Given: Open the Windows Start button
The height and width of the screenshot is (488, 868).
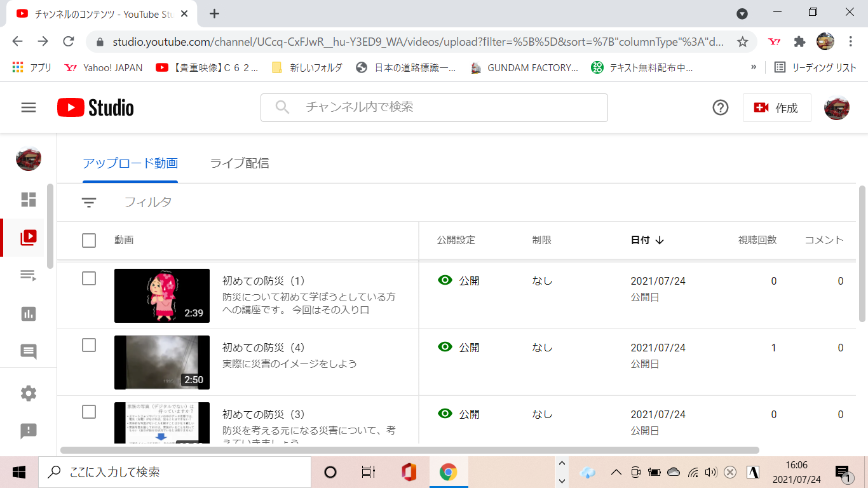Looking at the screenshot, I should [x=19, y=472].
